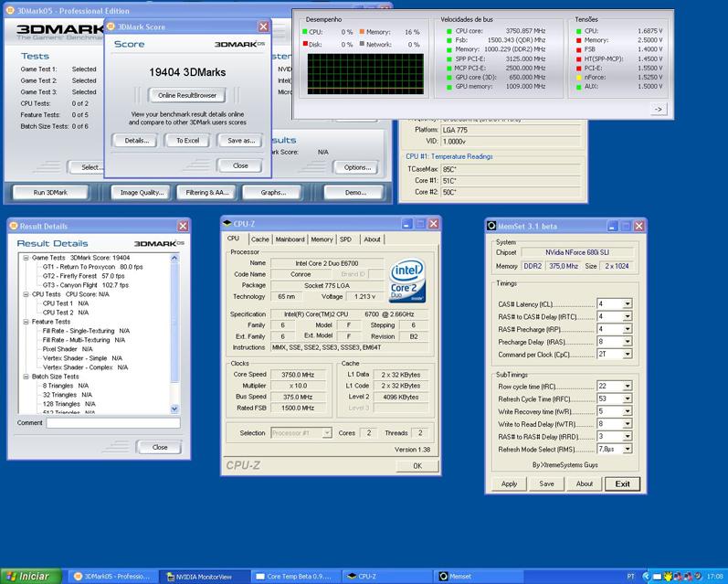Image resolution: width=728 pixels, height=584 pixels.
Task: Open score Details in 3DMark Score dialog
Action: (136, 141)
